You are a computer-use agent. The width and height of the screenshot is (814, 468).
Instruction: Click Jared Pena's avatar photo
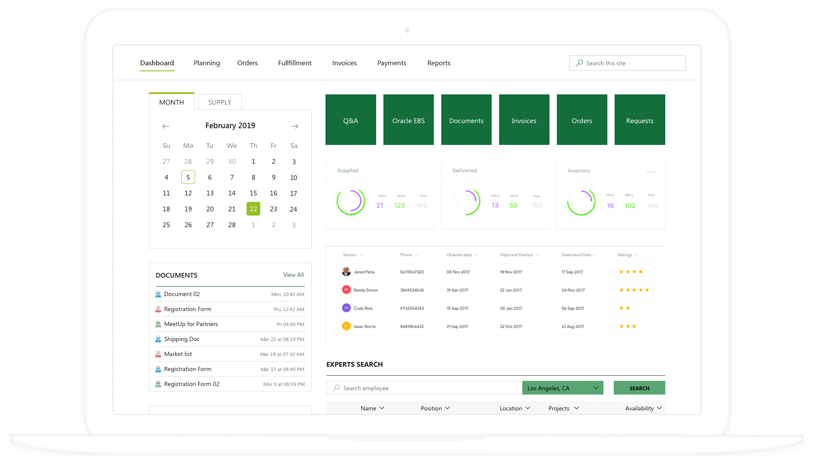pos(346,272)
